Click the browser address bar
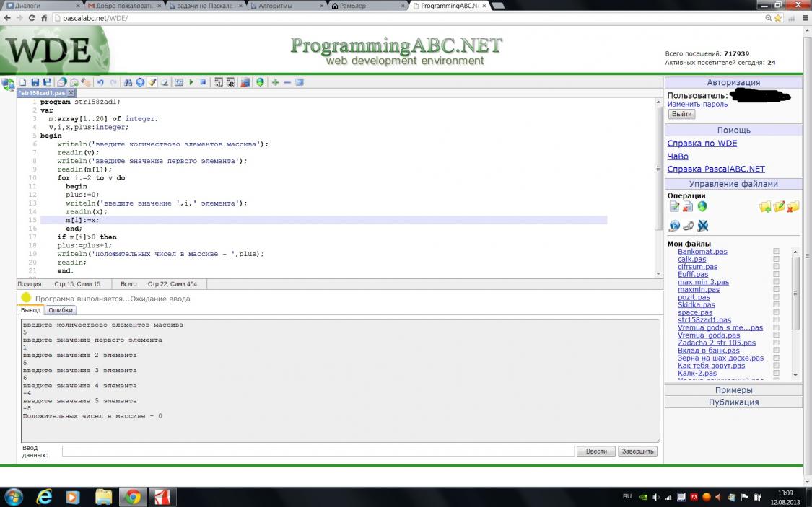The height and width of the screenshot is (507, 812). 409,18
